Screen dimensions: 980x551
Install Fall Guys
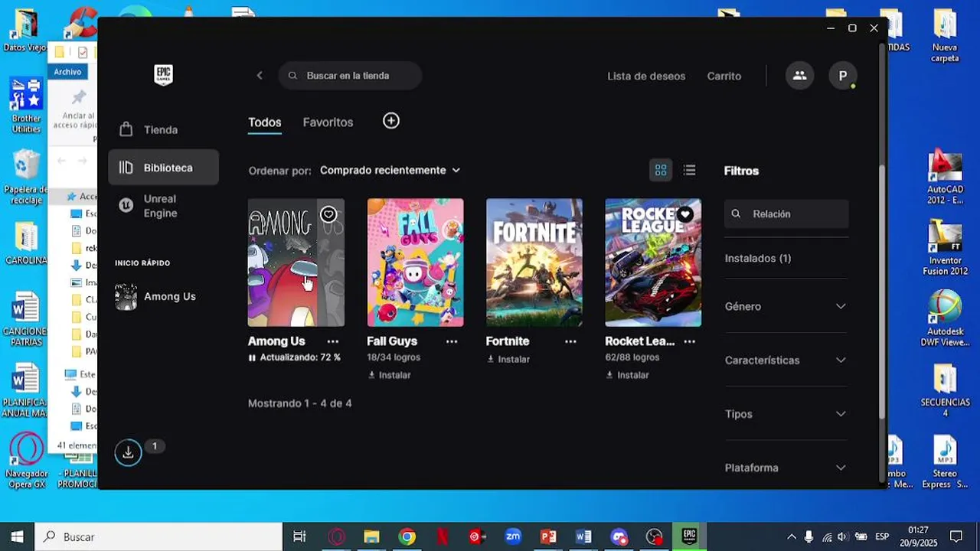(389, 375)
